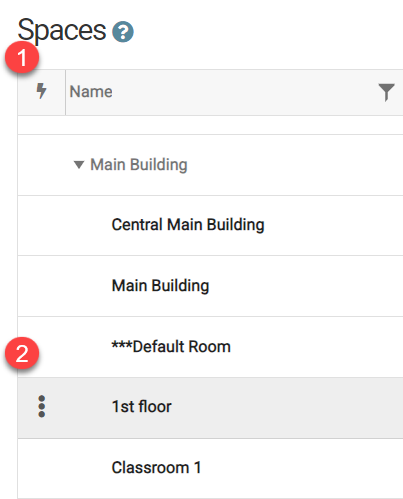The height and width of the screenshot is (499, 403).
Task: Click the Spaces page title
Action: point(62,31)
